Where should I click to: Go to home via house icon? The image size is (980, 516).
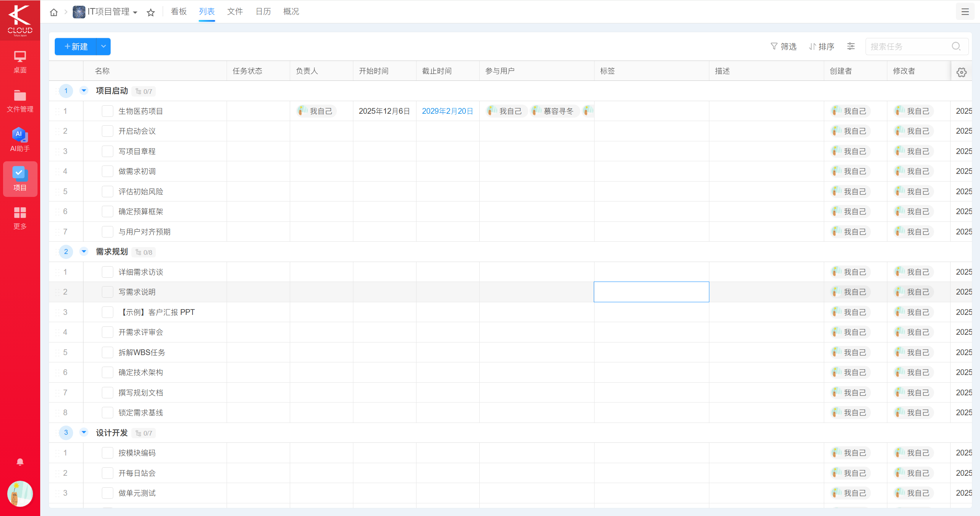(54, 12)
